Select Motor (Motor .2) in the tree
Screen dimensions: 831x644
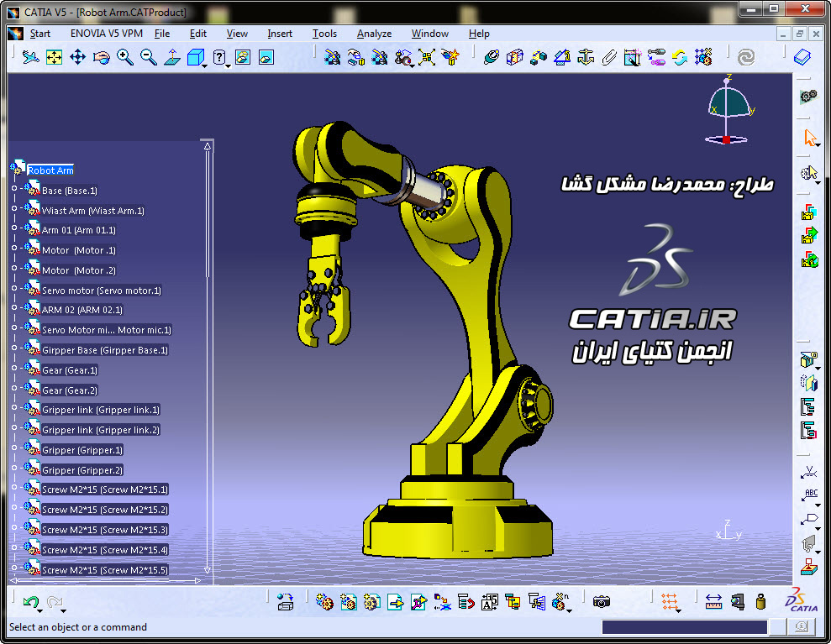click(x=78, y=270)
